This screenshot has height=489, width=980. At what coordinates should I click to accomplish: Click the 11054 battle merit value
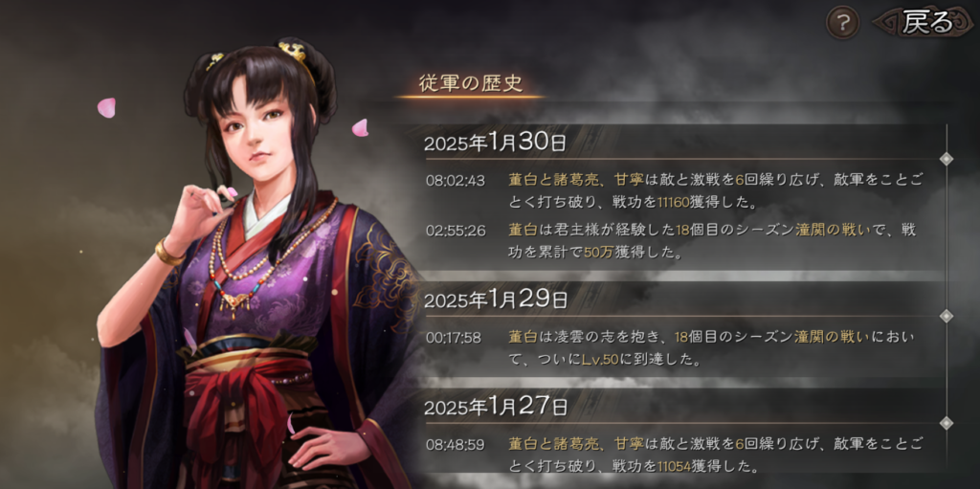click(673, 466)
